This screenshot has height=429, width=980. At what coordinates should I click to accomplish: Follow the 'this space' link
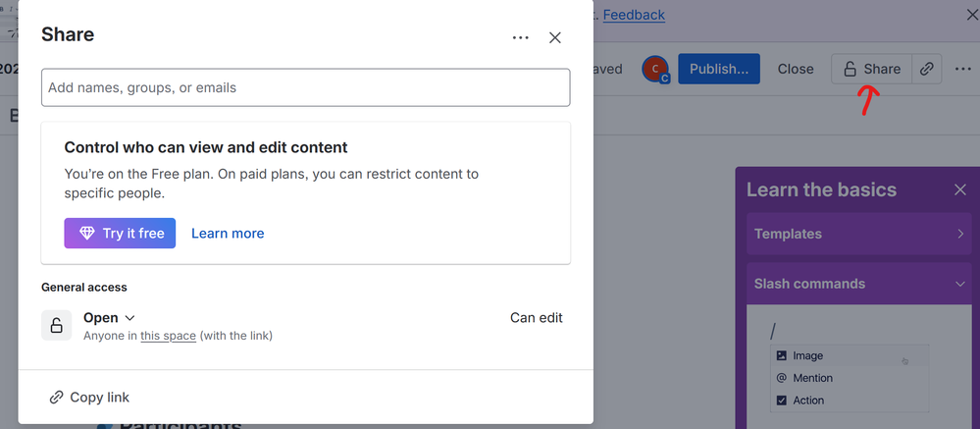[168, 336]
